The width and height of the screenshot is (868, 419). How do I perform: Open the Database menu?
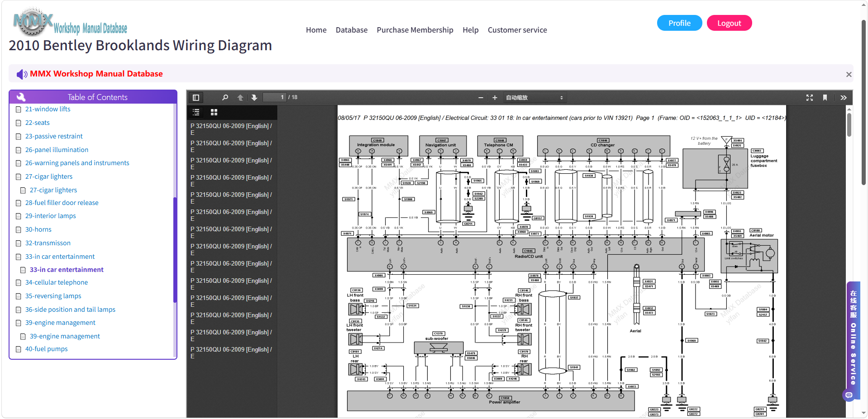(352, 30)
